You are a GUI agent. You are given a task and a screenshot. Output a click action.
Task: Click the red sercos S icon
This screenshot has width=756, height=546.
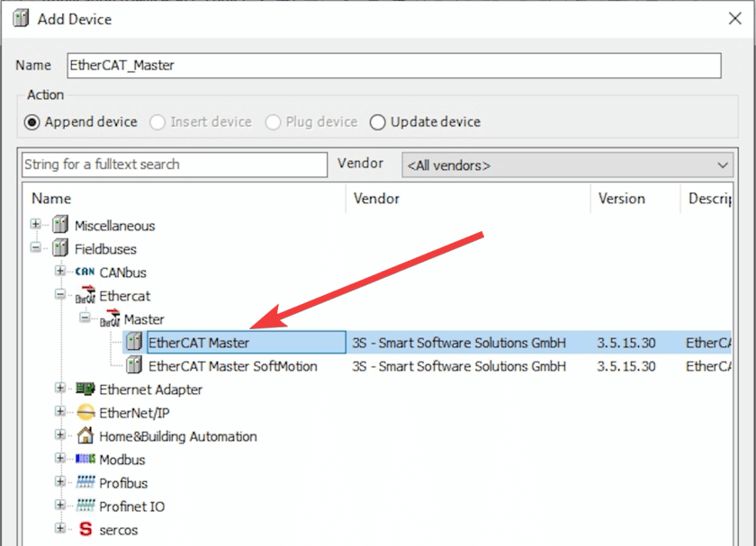85,529
